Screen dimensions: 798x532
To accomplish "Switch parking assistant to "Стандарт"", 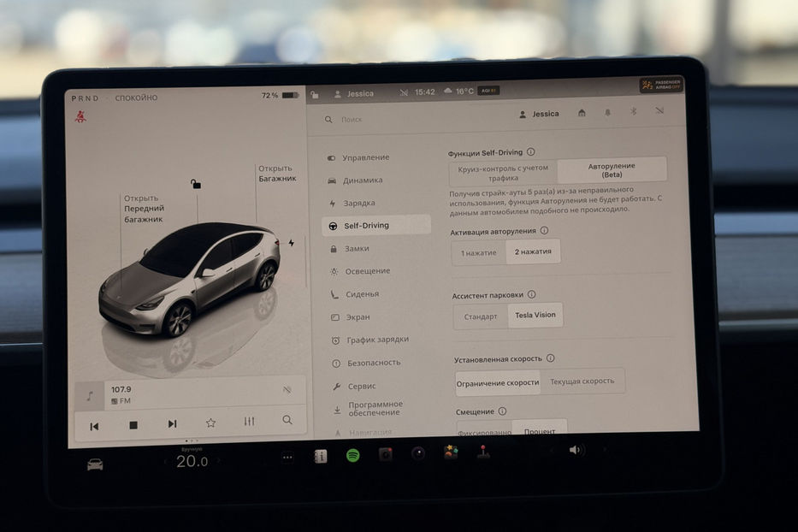I will tap(479, 316).
